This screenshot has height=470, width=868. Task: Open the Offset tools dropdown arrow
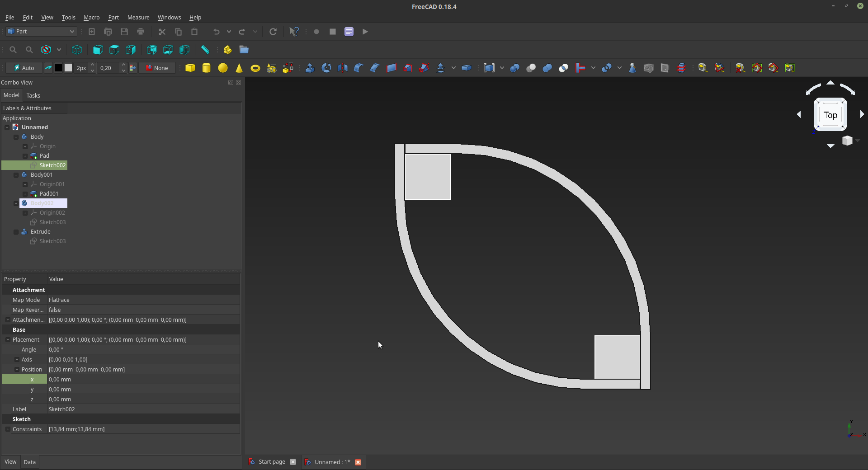(453, 68)
